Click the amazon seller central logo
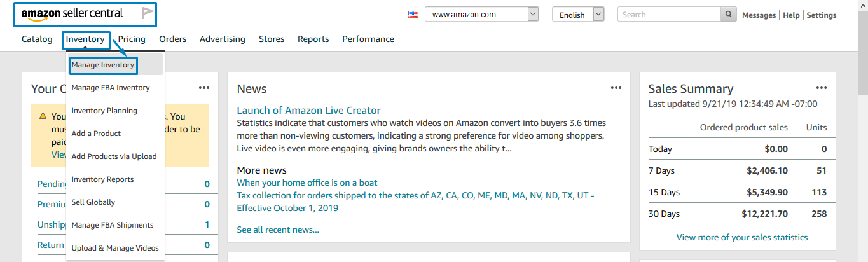Screen dimensions: 868x262 click(x=72, y=13)
